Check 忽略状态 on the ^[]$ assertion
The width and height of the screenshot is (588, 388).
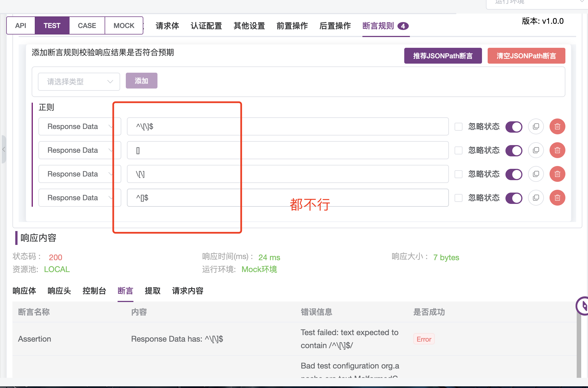(458, 198)
